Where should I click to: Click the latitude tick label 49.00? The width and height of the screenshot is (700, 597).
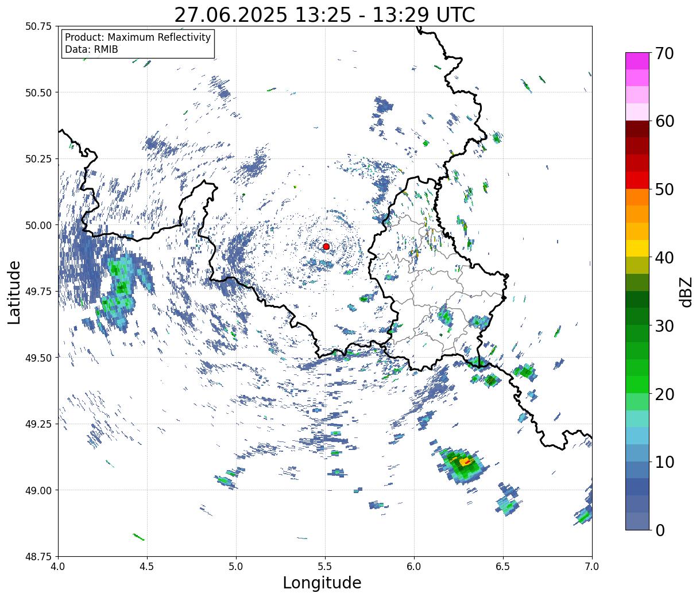click(38, 490)
